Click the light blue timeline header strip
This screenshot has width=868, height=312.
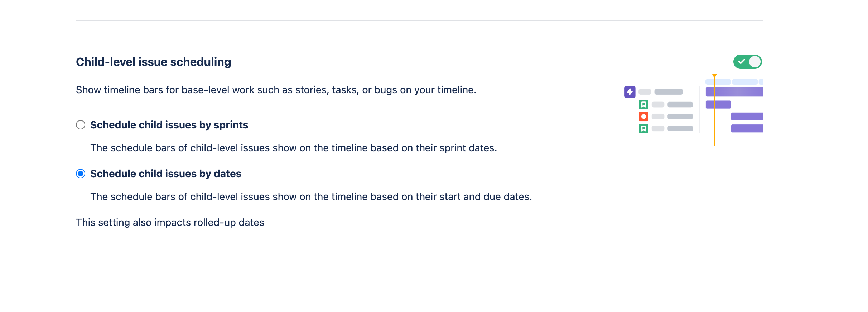[718, 82]
